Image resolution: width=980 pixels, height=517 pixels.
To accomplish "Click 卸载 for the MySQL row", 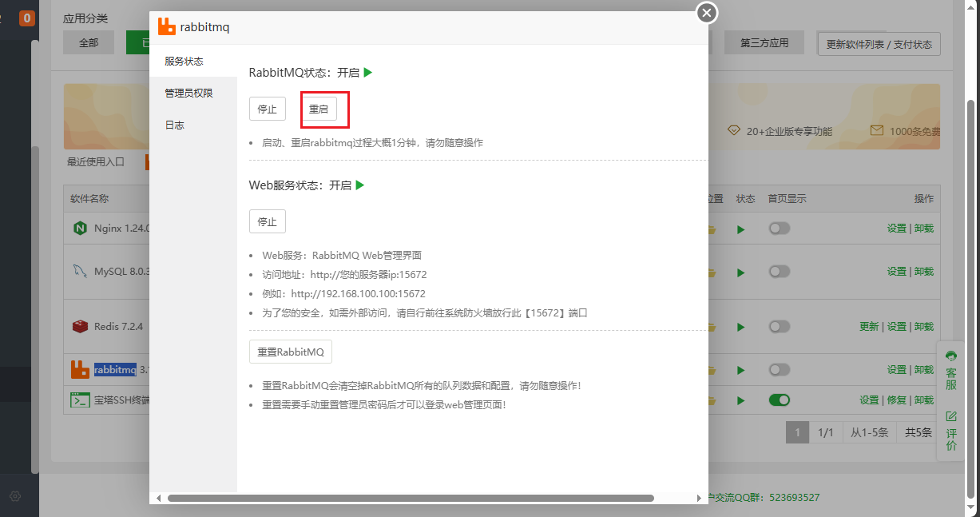I will [x=924, y=272].
